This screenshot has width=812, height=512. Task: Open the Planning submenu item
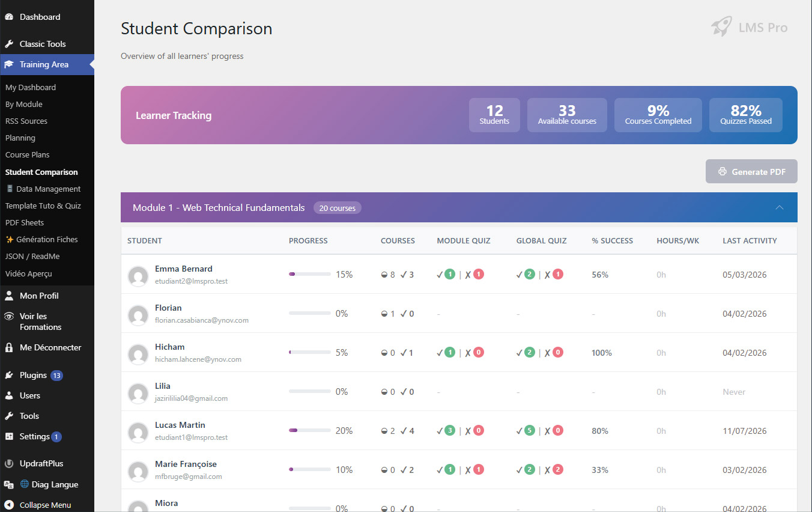pyautogui.click(x=20, y=138)
